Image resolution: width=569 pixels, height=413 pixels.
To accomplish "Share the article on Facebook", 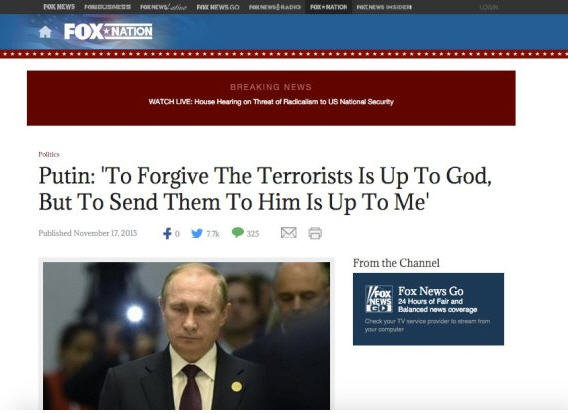I will (x=167, y=233).
